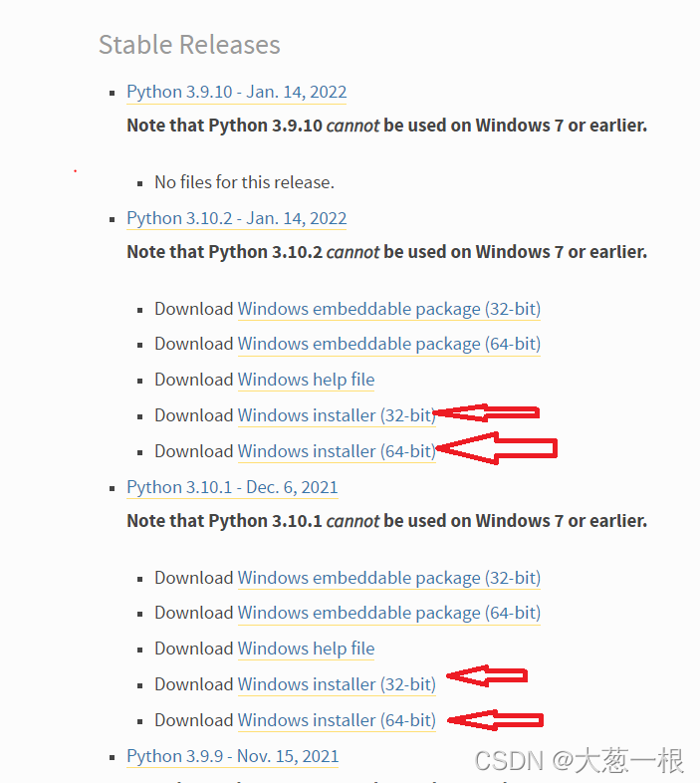Click the red arrow beside 3.10.2 32-bit installer

point(487,413)
